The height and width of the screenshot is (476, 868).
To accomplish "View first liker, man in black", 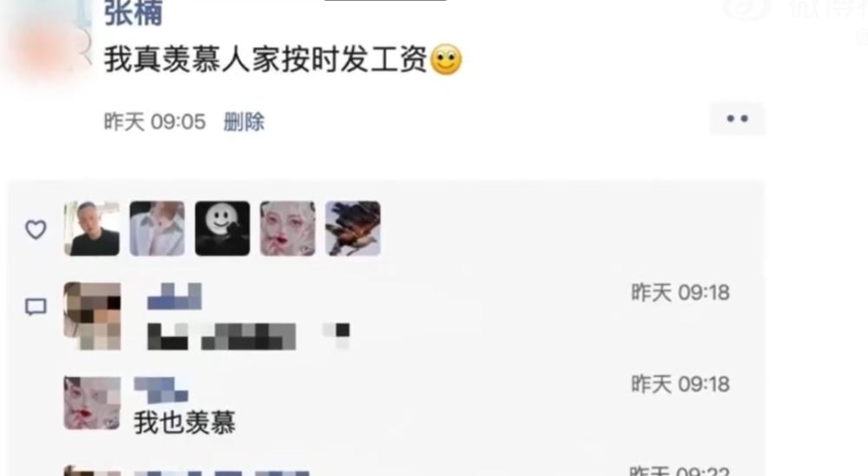I will coord(92,228).
